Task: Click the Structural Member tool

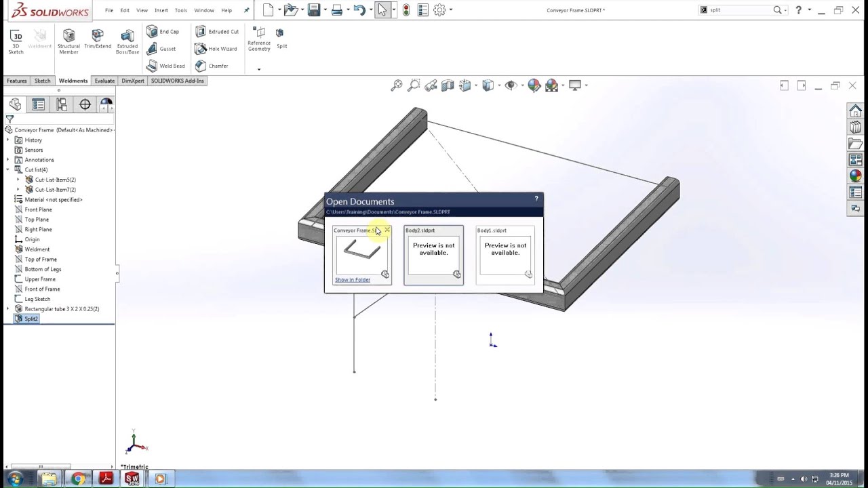Action: [68, 41]
